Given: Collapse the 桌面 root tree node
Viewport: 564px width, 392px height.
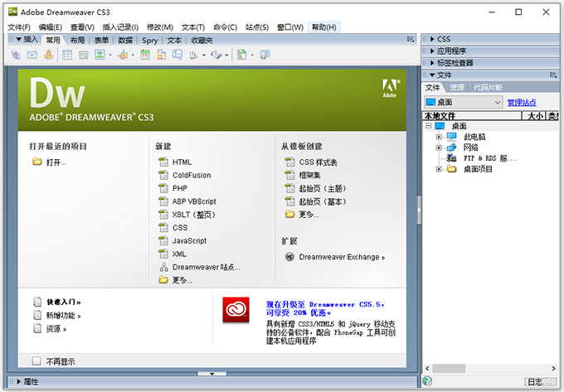Looking at the screenshot, I should pyautogui.click(x=429, y=126).
